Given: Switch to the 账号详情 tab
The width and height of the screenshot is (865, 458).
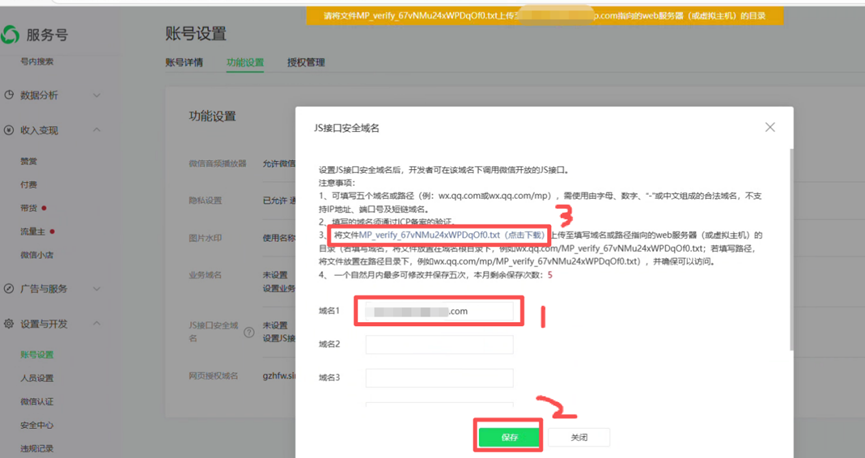Looking at the screenshot, I should (184, 63).
